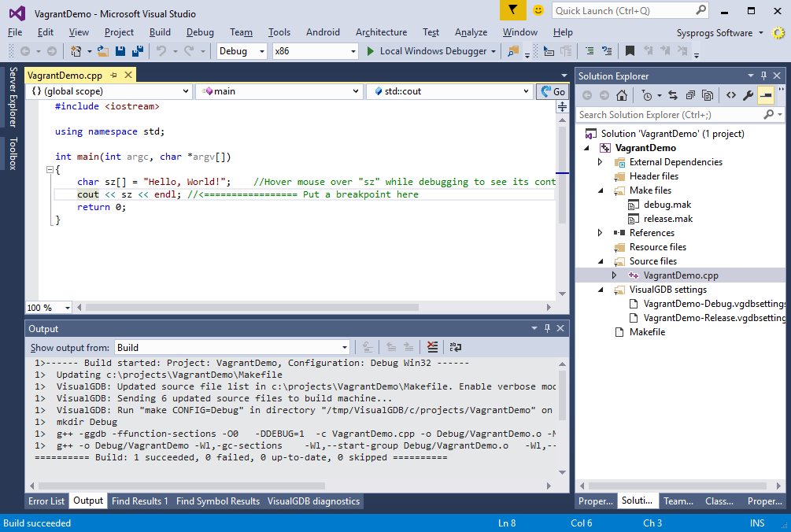Open the Toolbox side tab
The width and height of the screenshot is (791, 532).
click(13, 153)
